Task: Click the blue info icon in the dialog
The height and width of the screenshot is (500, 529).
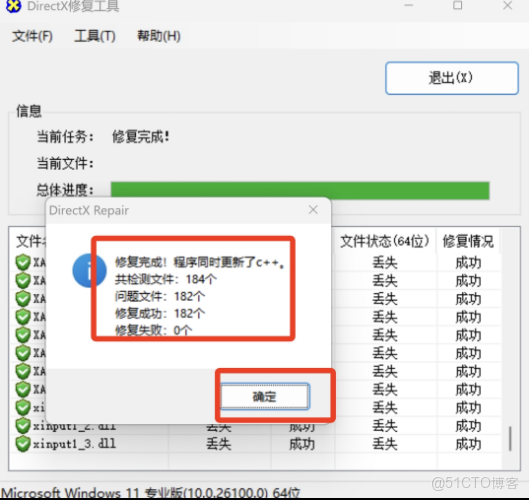Action: click(x=89, y=271)
